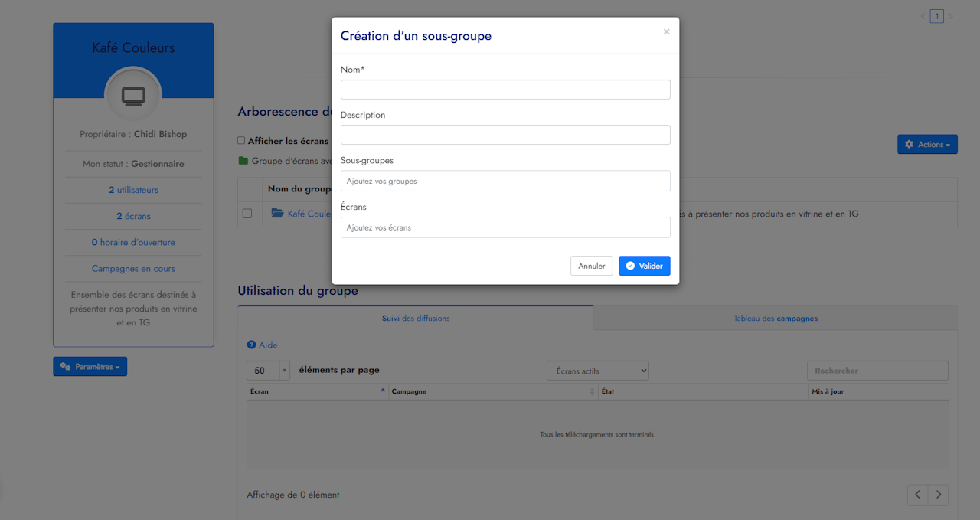
Task: Toggle the Afficher les écrans checkbox
Action: pos(241,141)
